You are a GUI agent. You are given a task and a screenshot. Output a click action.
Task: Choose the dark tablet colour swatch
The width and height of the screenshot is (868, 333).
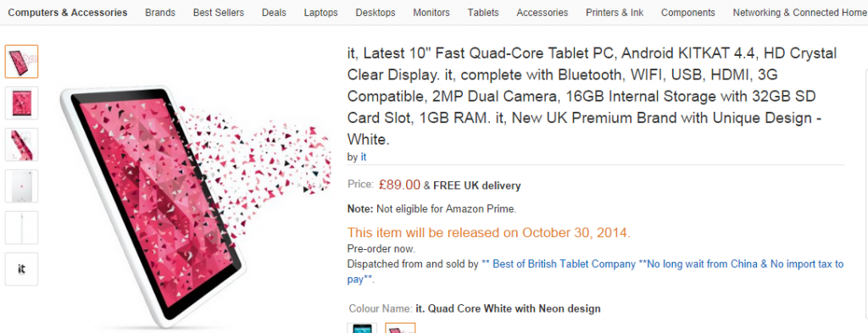click(362, 328)
